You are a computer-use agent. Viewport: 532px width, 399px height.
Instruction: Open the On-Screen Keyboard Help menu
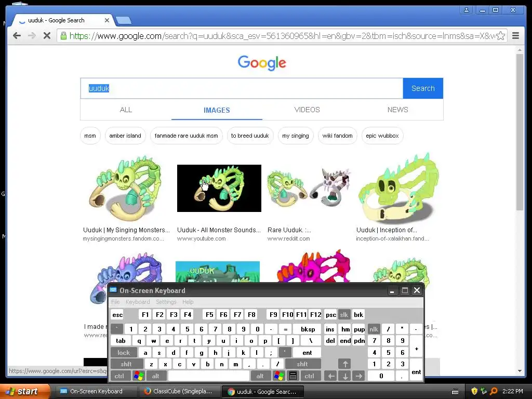pyautogui.click(x=188, y=302)
